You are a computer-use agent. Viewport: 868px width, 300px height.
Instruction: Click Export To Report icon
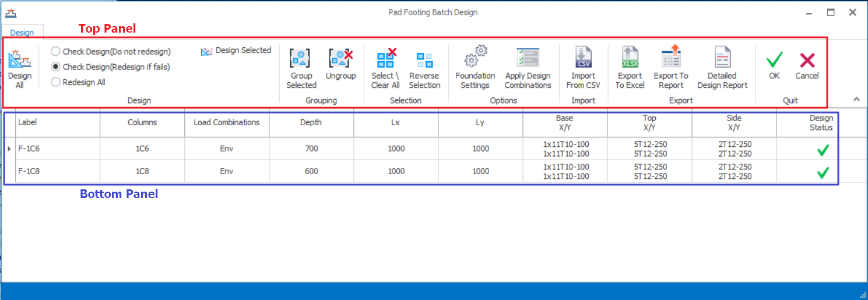point(671,58)
